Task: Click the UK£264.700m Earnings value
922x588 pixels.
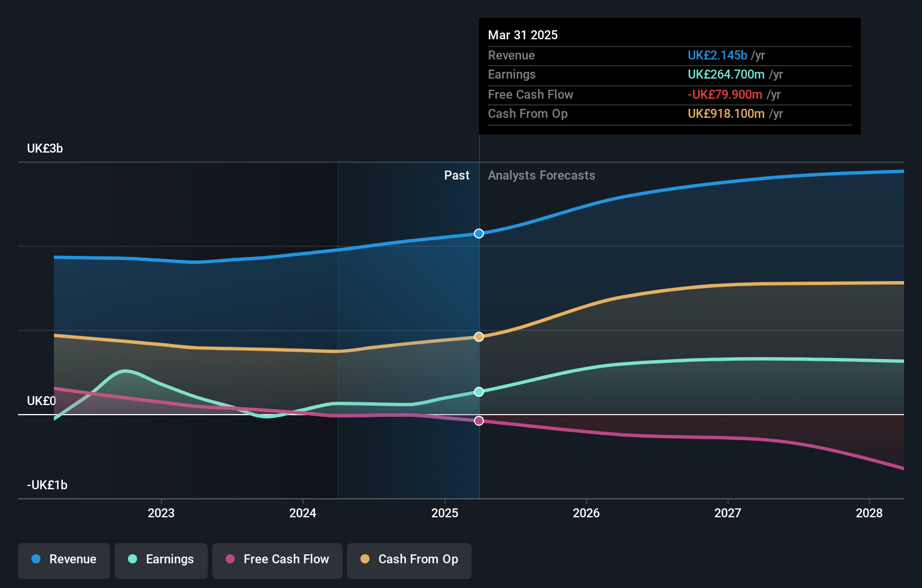Action: pyautogui.click(x=727, y=74)
